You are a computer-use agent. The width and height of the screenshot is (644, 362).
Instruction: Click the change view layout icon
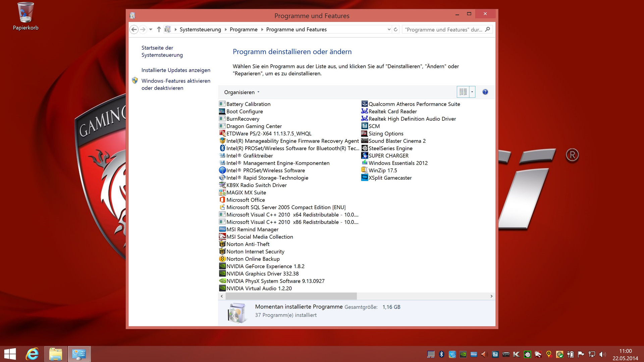[x=463, y=92]
